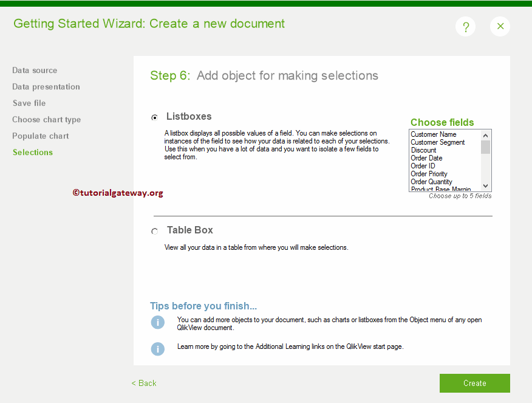This screenshot has width=532, height=403.
Task: Click the scroll-up arrow in the fields list
Action: (485, 135)
